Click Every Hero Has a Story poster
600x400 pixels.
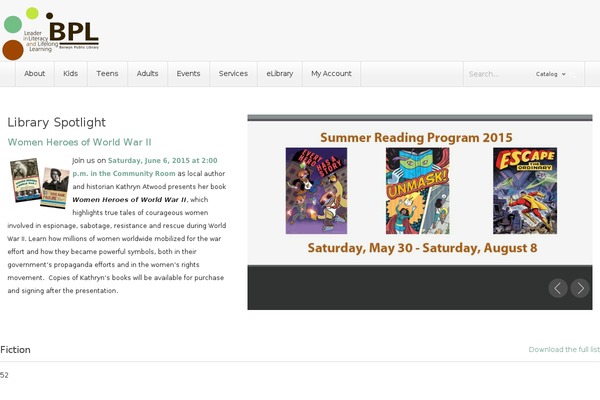click(316, 191)
